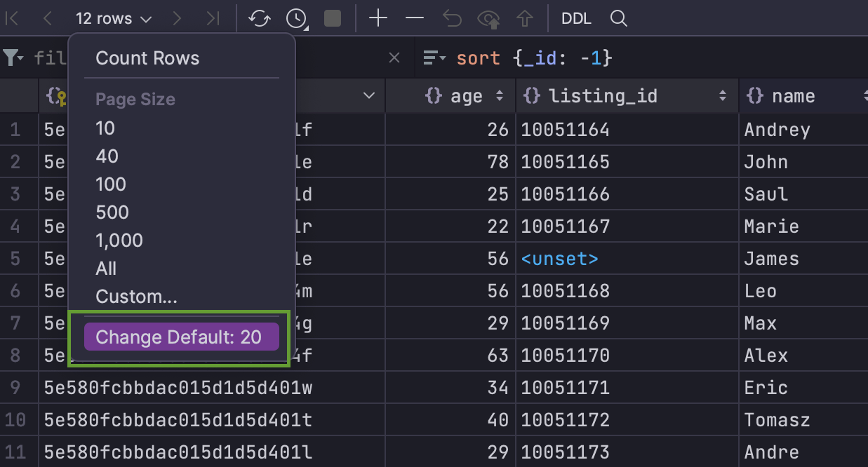Click the <unset> listing_id cell
The width and height of the screenshot is (868, 467).
tap(559, 259)
